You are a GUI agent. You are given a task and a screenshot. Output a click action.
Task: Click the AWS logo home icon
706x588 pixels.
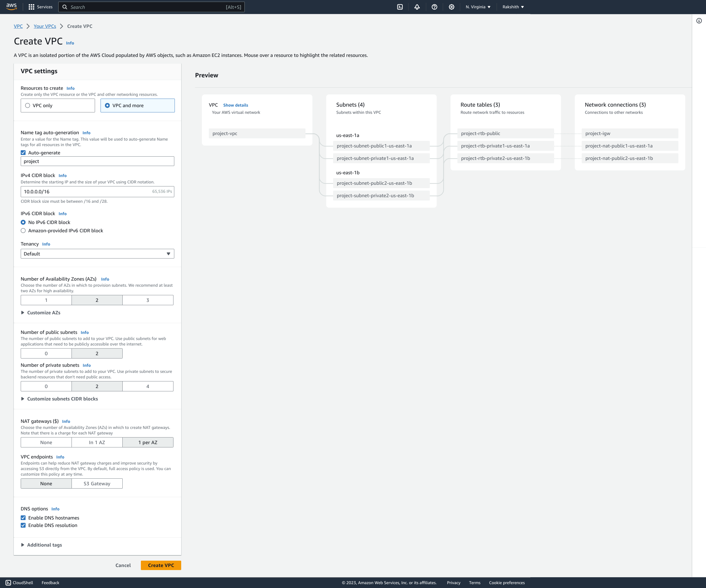(x=11, y=7)
